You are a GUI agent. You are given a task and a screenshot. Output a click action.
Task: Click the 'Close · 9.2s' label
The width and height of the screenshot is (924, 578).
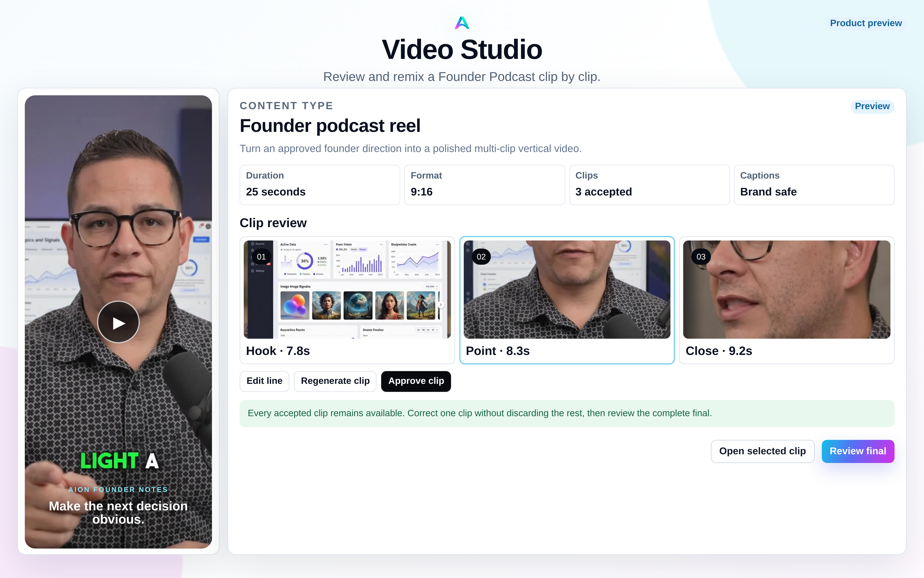point(719,351)
